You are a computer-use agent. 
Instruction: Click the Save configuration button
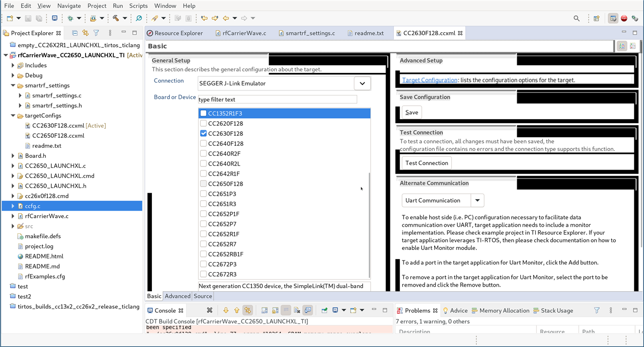click(412, 112)
